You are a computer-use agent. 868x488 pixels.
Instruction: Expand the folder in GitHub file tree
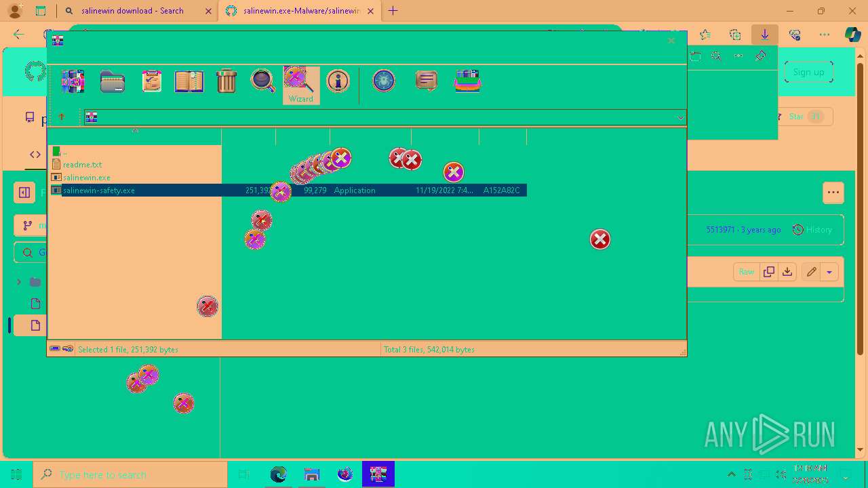coord(19,282)
